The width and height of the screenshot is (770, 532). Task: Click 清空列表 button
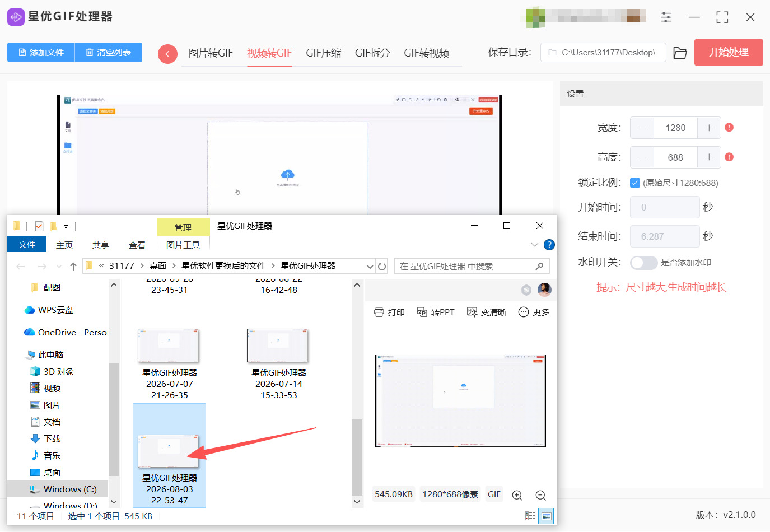point(109,52)
